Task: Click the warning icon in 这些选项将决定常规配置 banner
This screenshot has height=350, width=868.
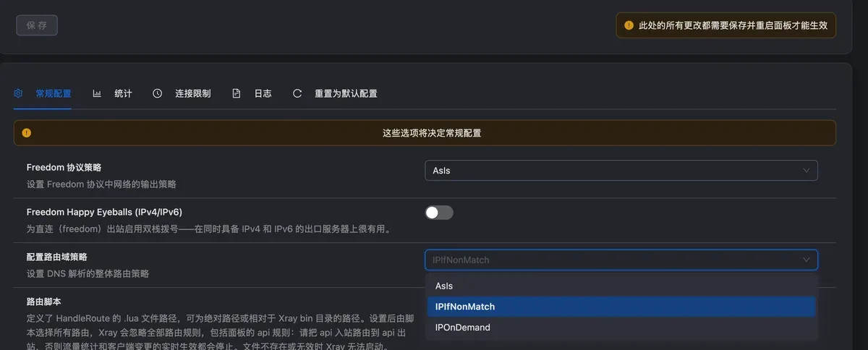Action: tap(27, 133)
